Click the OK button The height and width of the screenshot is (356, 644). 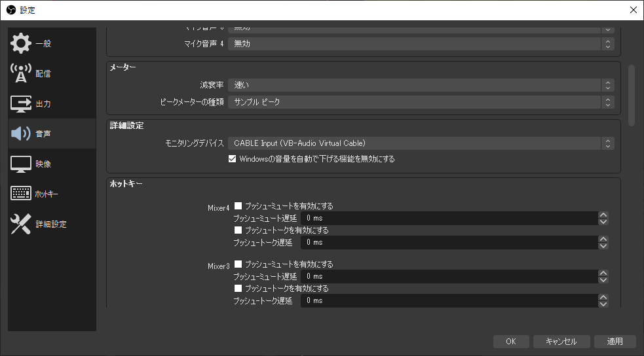(511, 341)
